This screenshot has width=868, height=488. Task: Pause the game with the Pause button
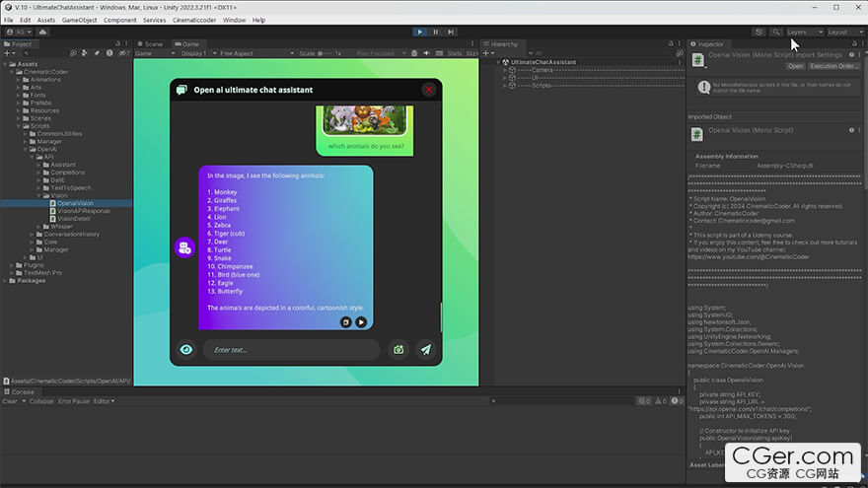(x=436, y=32)
